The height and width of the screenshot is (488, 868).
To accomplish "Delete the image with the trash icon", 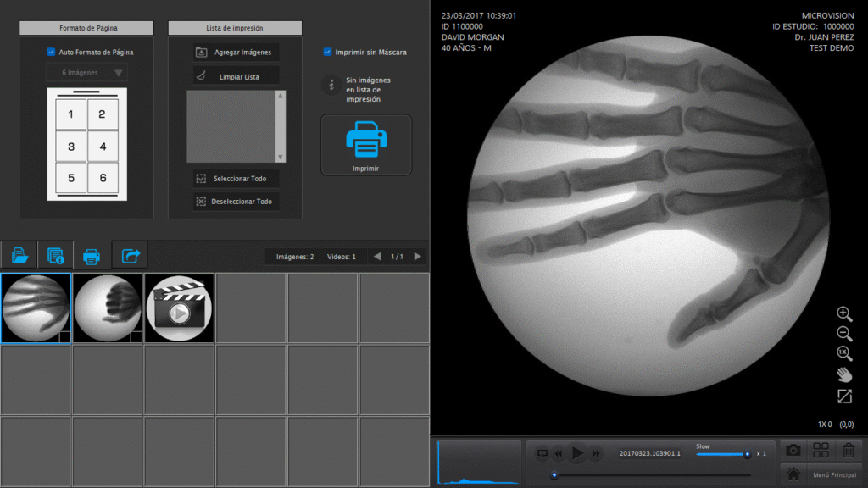I will [x=849, y=451].
